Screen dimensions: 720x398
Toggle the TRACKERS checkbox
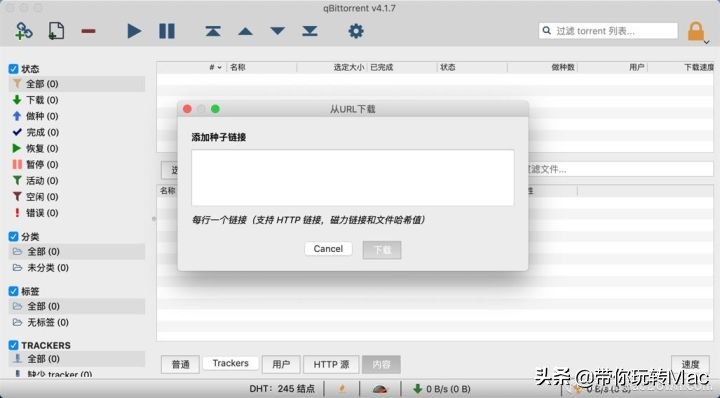click(x=13, y=345)
